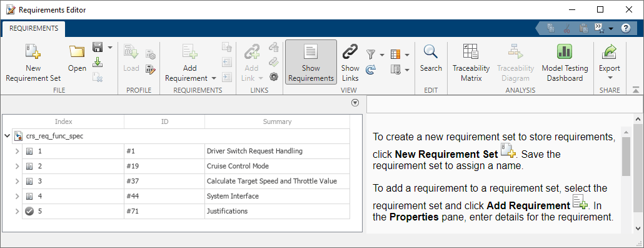Click the refresh arrow icon in VIEW
The image size is (644, 248).
point(371,70)
